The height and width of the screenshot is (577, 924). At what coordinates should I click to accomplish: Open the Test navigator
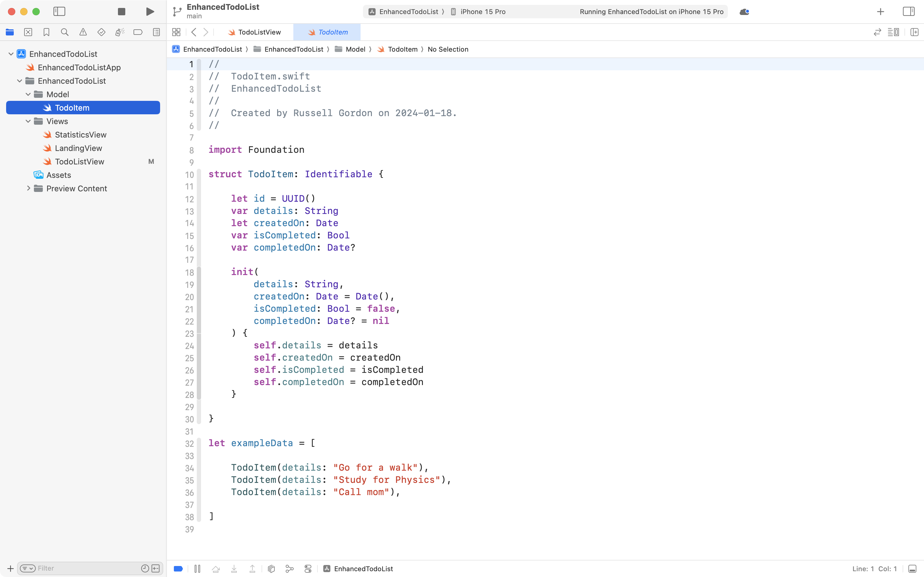coord(101,32)
